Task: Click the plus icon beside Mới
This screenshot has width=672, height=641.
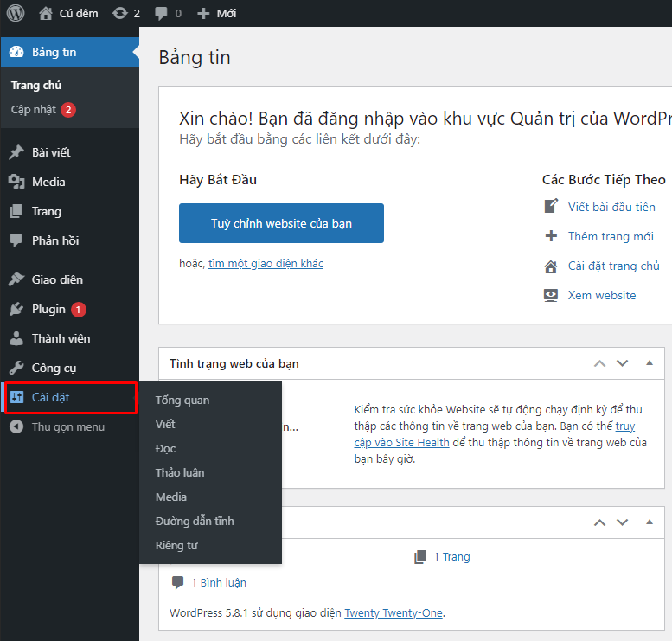Action: pyautogui.click(x=203, y=13)
